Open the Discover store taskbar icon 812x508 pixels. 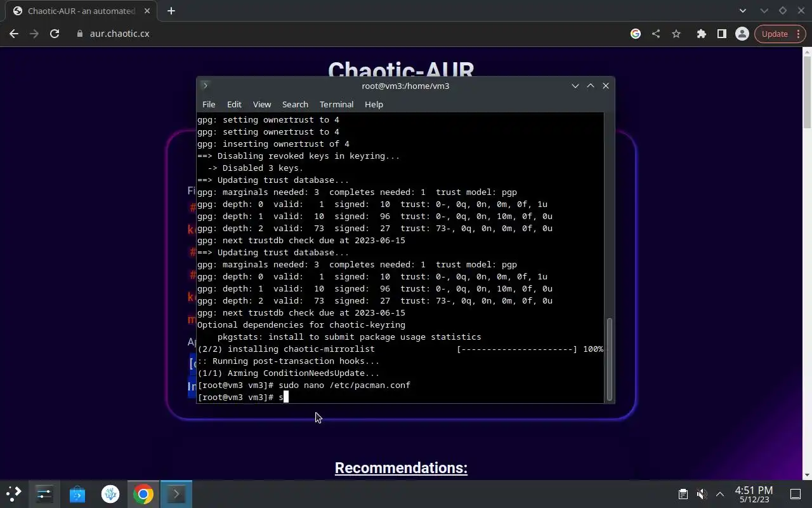click(77, 494)
